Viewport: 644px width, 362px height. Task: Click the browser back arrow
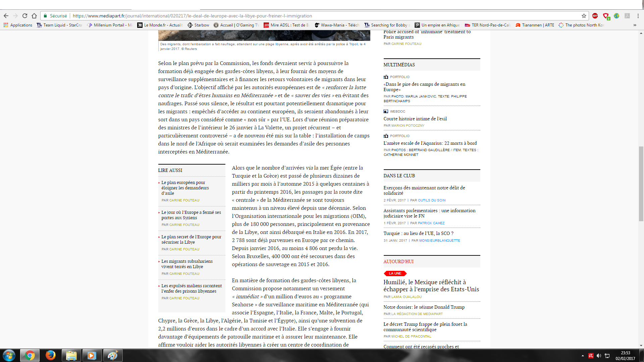coord(6,16)
